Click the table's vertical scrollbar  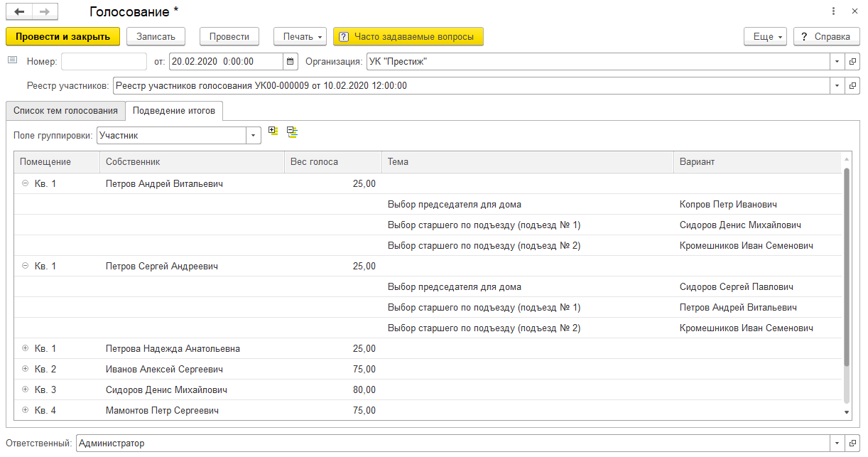click(846, 270)
